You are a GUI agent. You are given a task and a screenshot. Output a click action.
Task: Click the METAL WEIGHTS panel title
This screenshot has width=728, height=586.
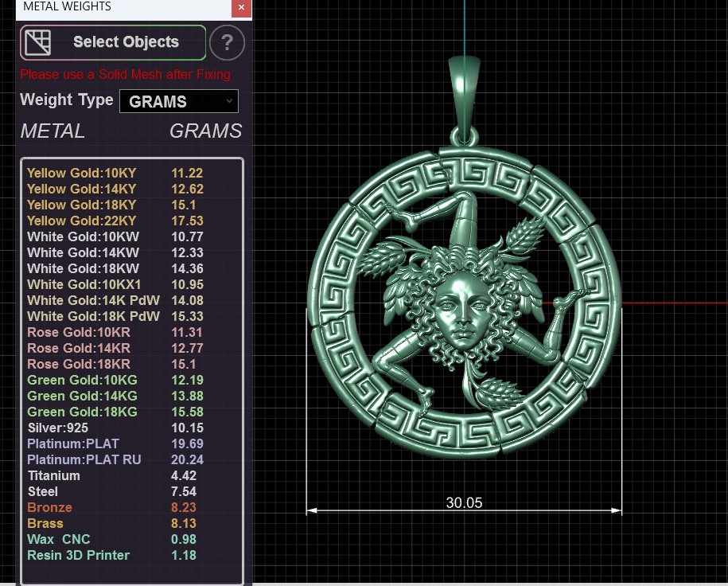[x=68, y=6]
